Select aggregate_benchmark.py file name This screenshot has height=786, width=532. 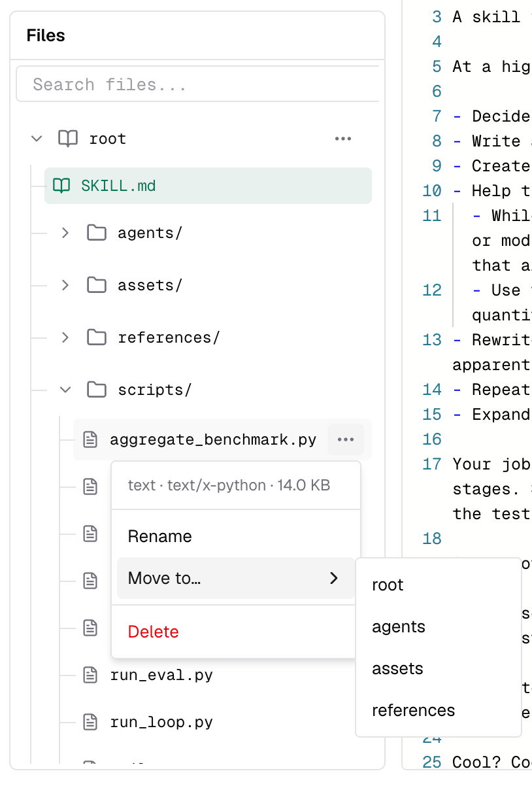[213, 439]
